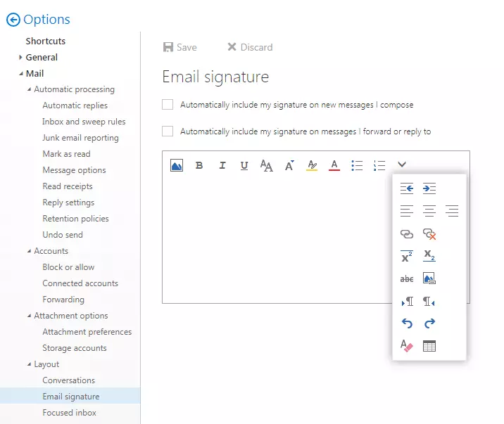Select Email signature in the sidebar
The width and height of the screenshot is (504, 424).
click(70, 397)
